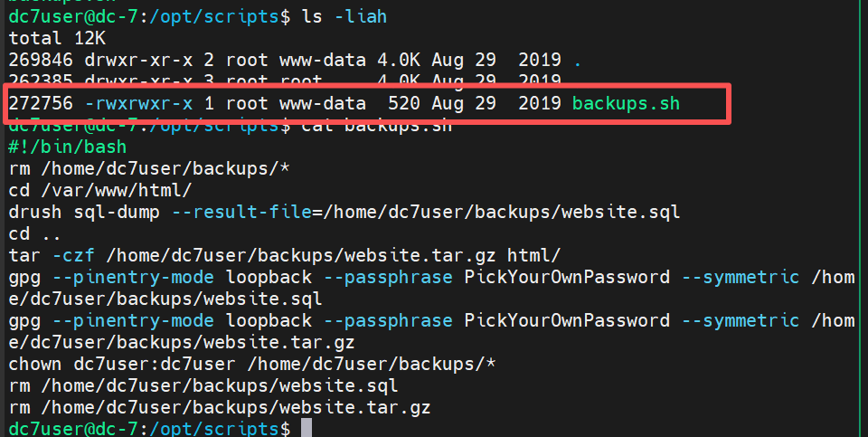Click the 'chown dc7user:dc7user' line
This screenshot has width=868, height=437.
[252, 364]
